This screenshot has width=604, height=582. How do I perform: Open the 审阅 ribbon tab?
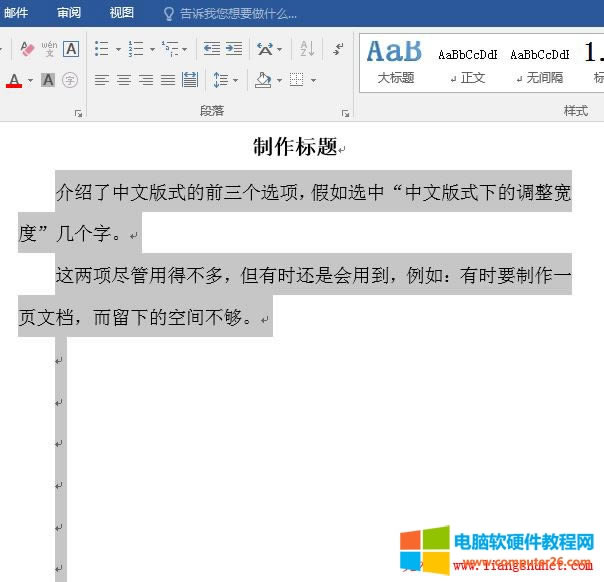point(69,13)
